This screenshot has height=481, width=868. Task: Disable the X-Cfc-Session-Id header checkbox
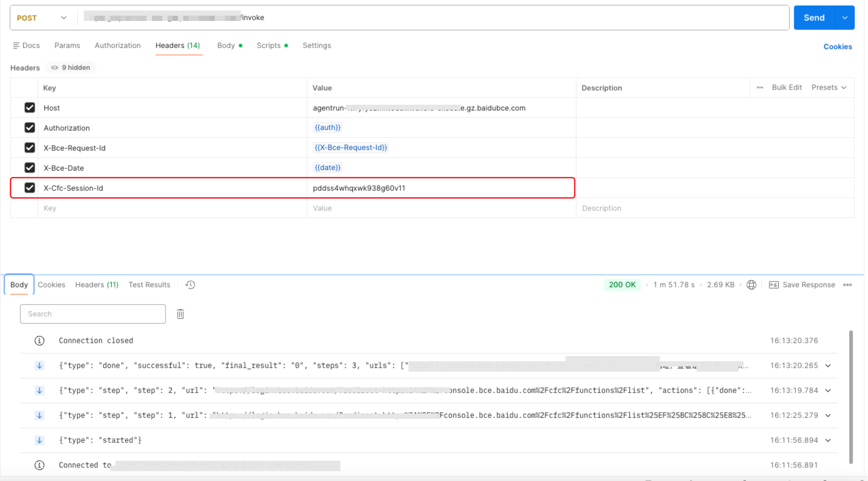(30, 188)
